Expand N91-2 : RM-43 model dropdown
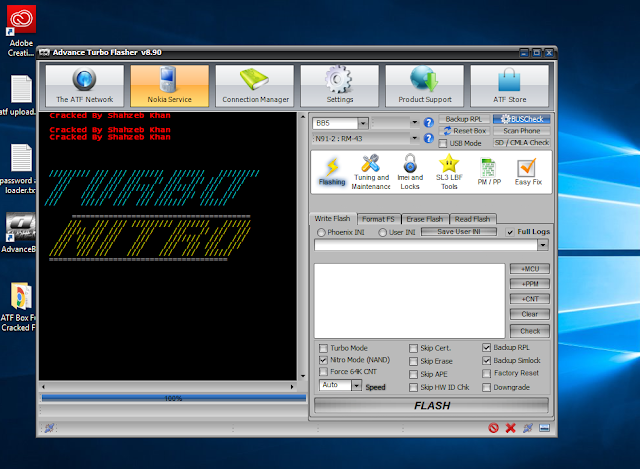The height and width of the screenshot is (469, 640). [x=415, y=138]
